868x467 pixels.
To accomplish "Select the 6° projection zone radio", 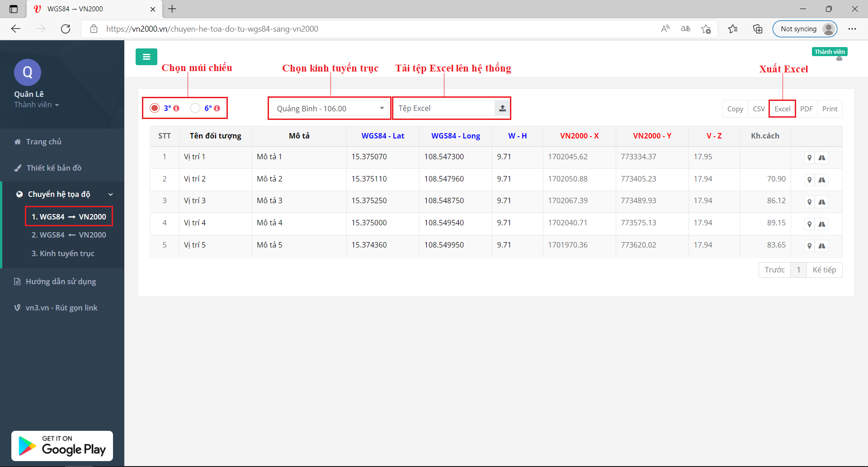I will pos(195,108).
